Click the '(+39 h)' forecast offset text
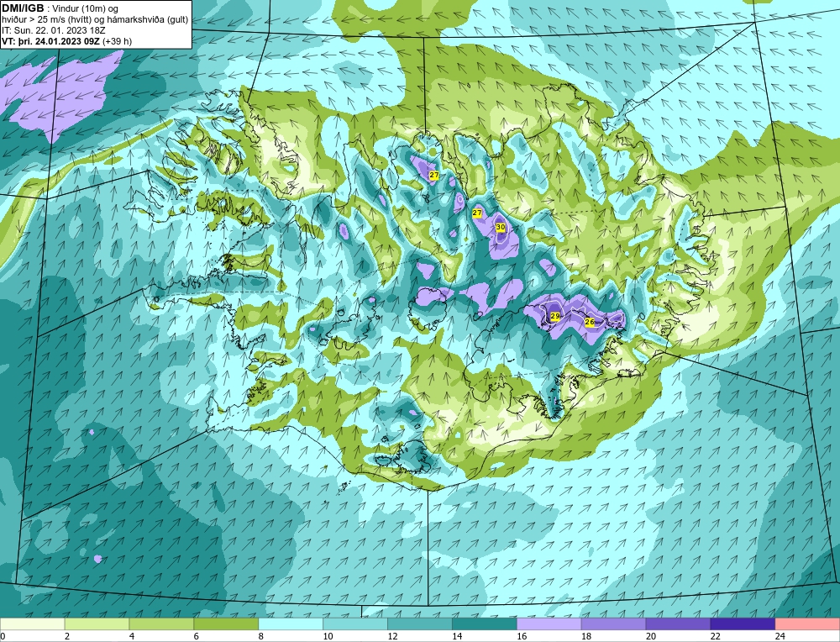Image resolution: width=840 pixels, height=642 pixels. pyautogui.click(x=117, y=41)
